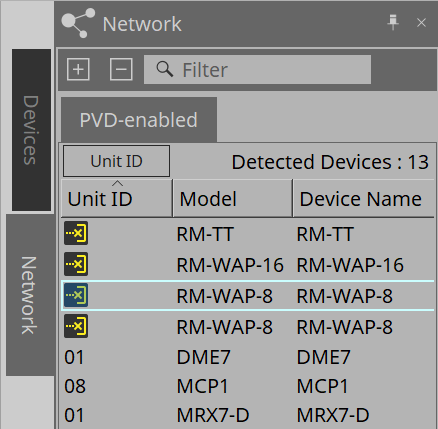Viewport: 438px width, 429px height.
Task: Select the highlighted row's RM-WAP-8 model cell
Action: 225,296
